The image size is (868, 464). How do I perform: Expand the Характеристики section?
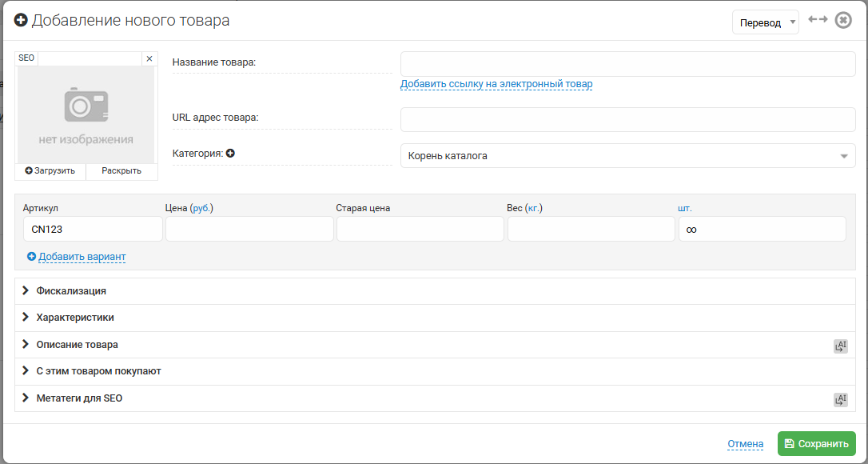(x=75, y=318)
